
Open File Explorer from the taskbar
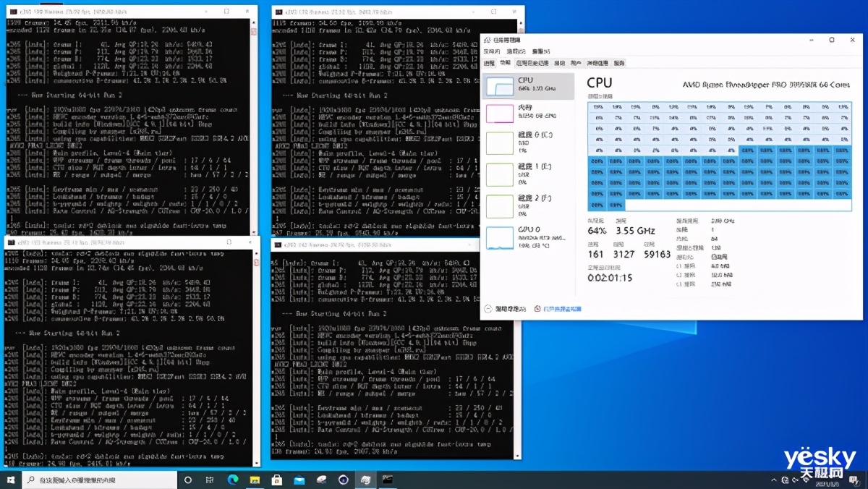coord(255,480)
